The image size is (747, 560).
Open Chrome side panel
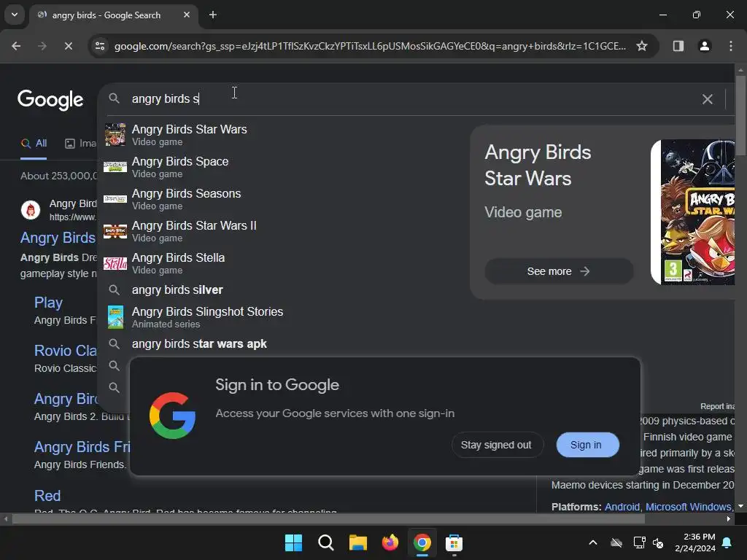point(678,46)
